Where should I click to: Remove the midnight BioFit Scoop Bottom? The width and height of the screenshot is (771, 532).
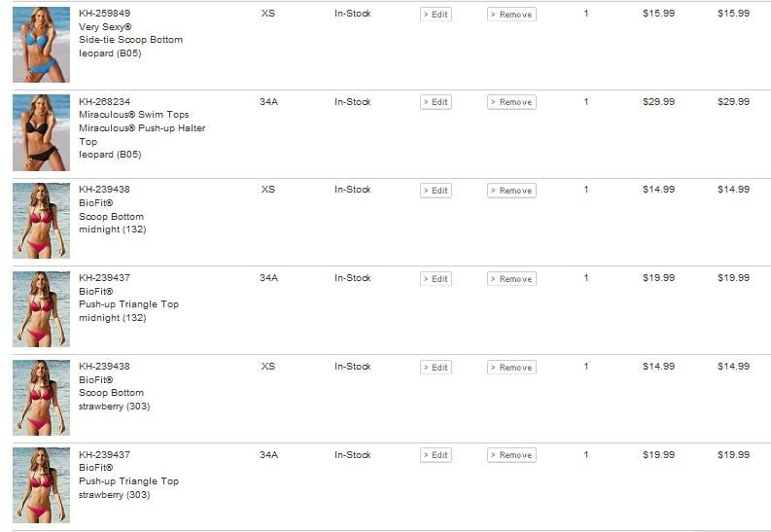(511, 191)
